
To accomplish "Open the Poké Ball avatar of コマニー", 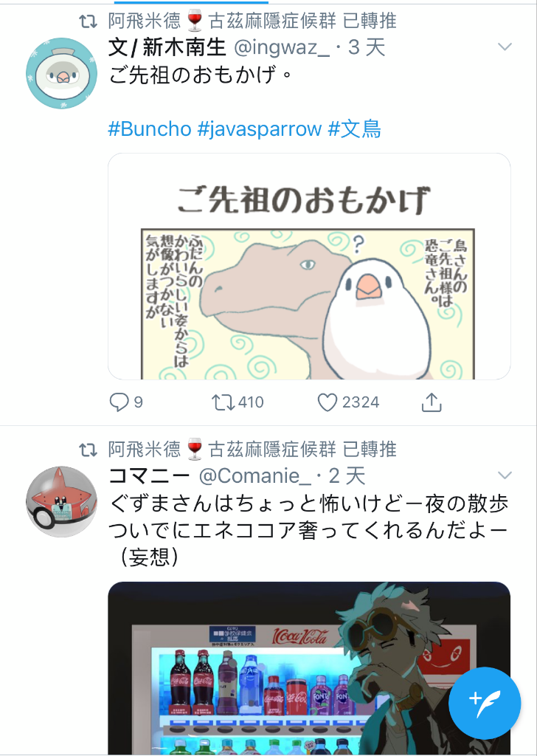I will 62,501.
